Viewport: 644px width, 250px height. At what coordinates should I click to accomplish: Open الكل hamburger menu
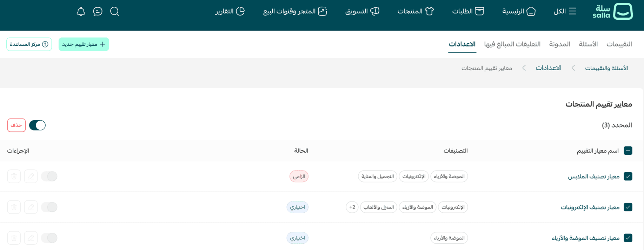point(565,11)
